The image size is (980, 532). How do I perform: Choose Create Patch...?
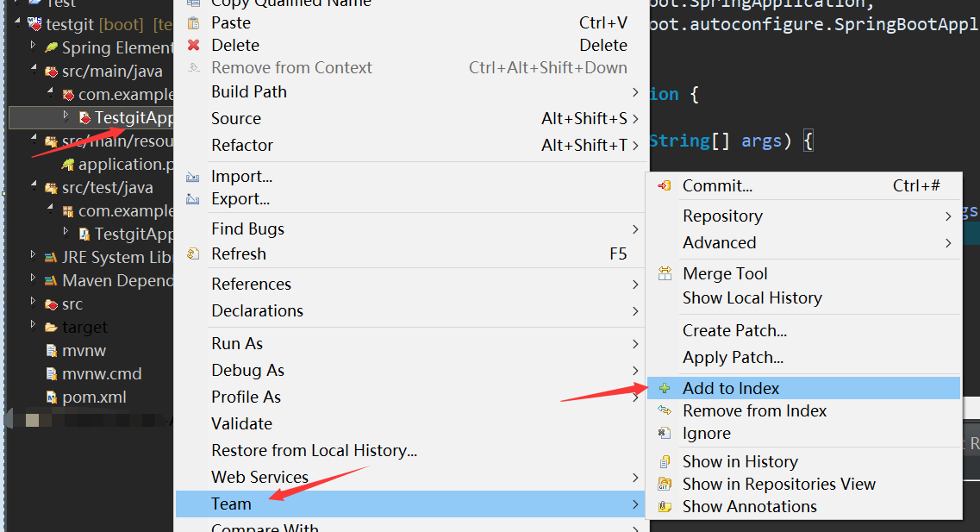pos(804,331)
